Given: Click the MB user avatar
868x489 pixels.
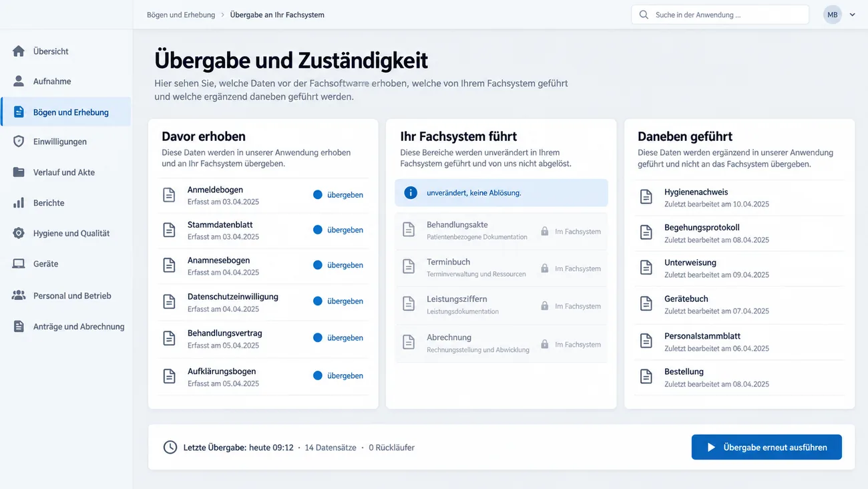Looking at the screenshot, I should click(x=832, y=15).
